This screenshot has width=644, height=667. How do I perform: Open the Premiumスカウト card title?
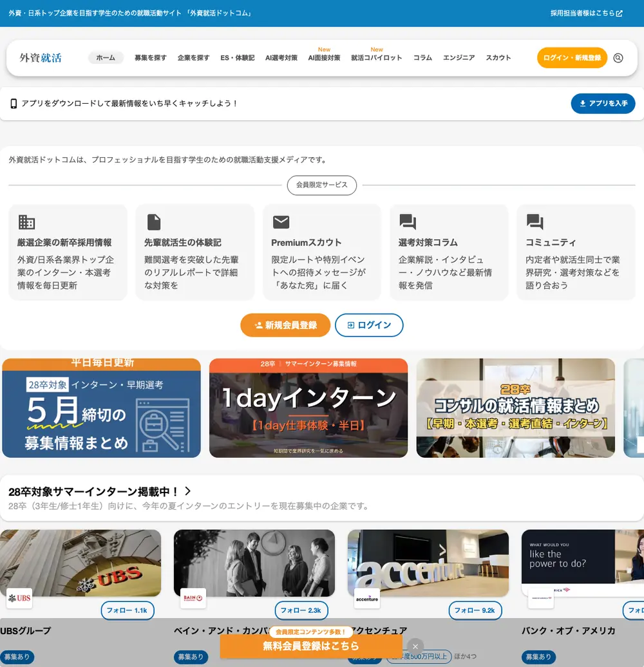point(307,243)
